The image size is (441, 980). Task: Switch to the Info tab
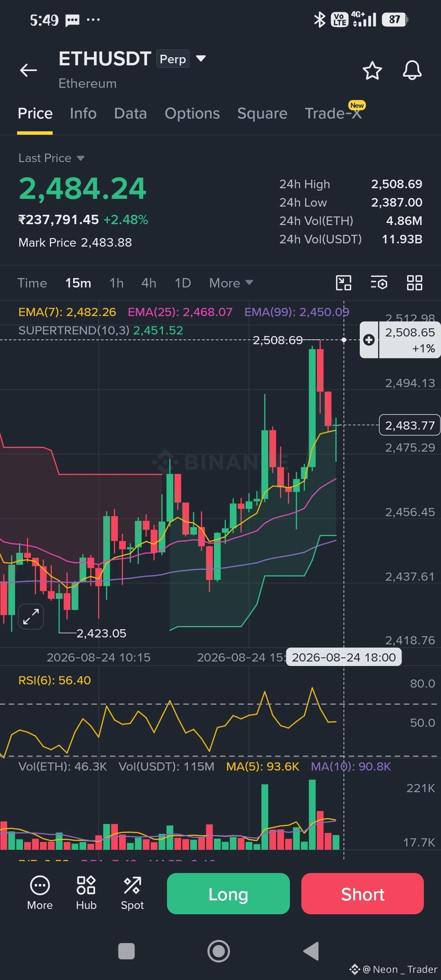pos(83,113)
